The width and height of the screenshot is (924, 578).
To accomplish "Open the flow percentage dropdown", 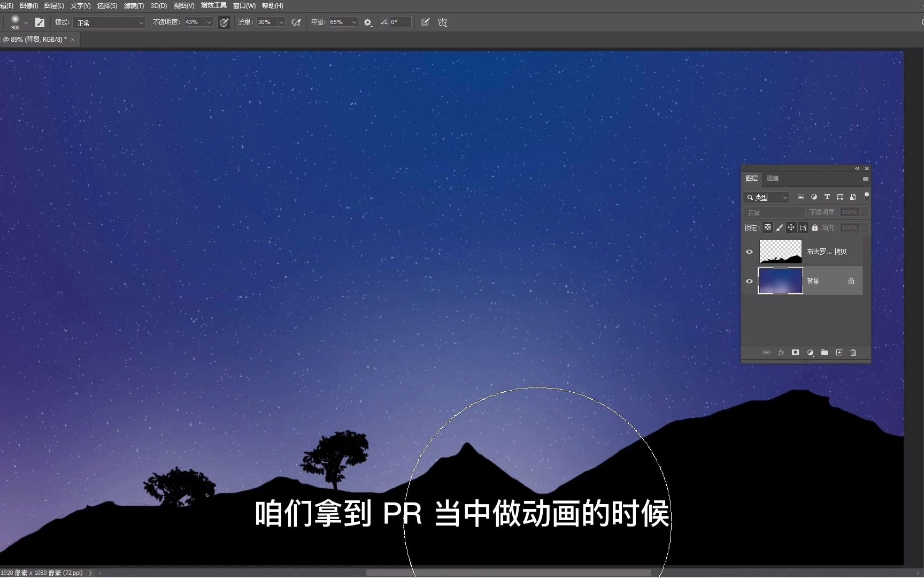I will click(x=281, y=22).
